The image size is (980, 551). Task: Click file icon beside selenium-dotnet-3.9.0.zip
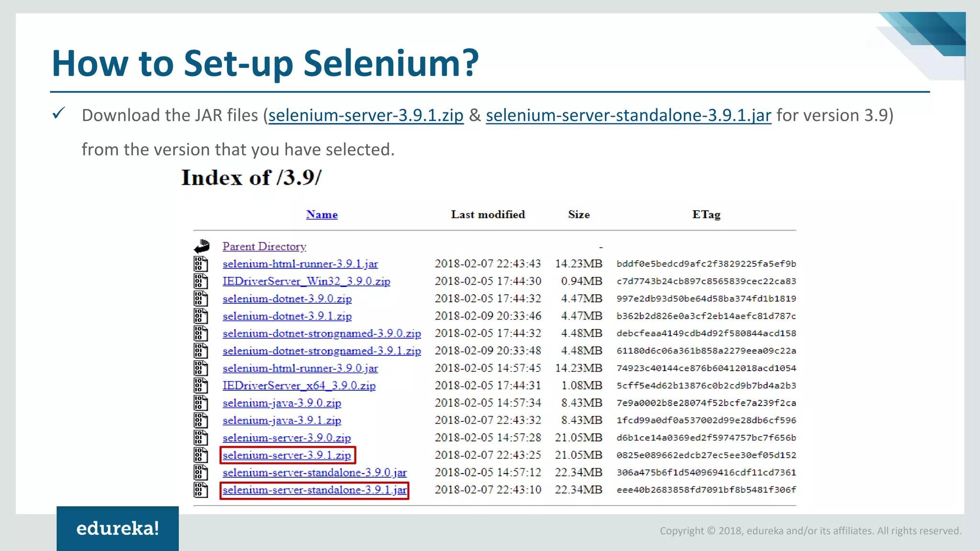(x=201, y=298)
